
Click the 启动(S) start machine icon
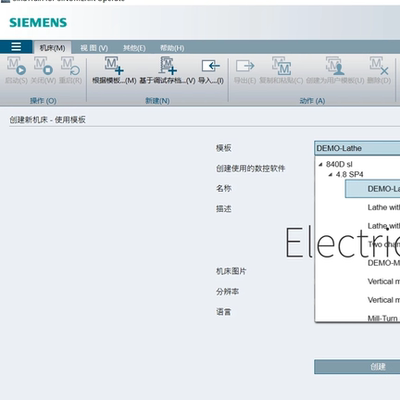16,66
